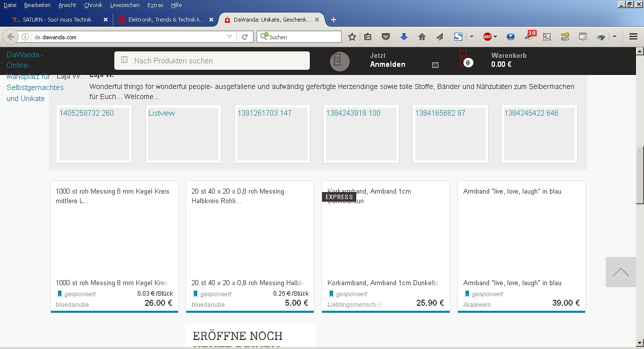Viewport: 644px width, 349px height.
Task: Open the Hilfe menu
Action: [x=176, y=5]
